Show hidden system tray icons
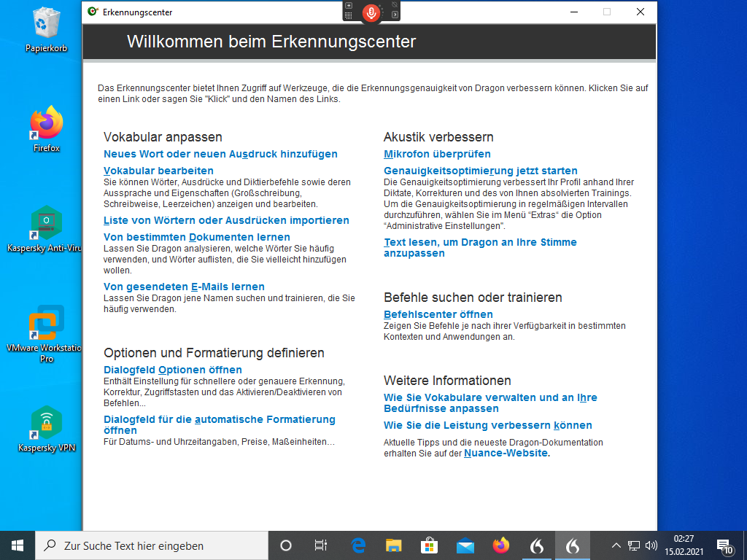Screen dimensions: 747x560 (x=616, y=545)
